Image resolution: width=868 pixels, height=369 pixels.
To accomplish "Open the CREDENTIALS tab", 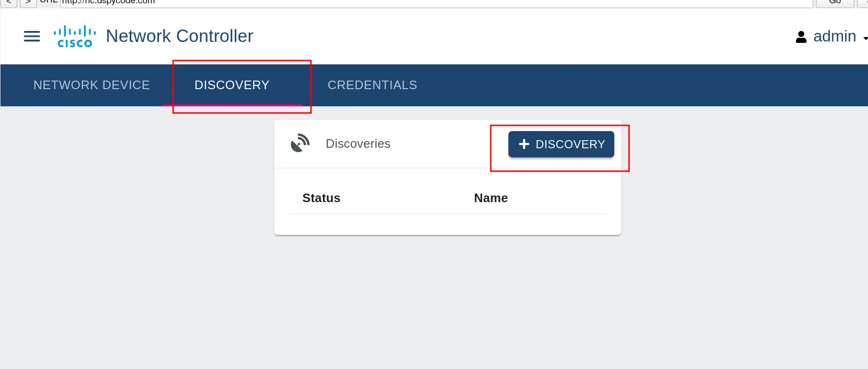I will tap(372, 85).
